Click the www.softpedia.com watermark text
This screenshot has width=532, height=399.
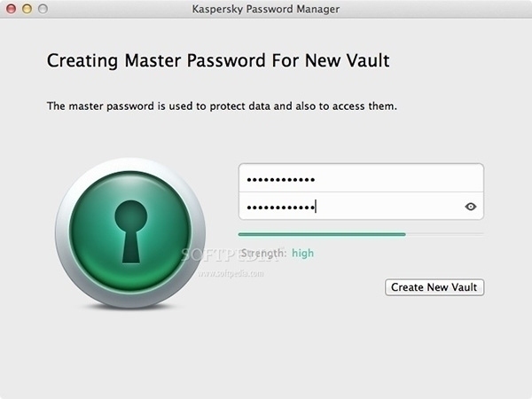[231, 273]
